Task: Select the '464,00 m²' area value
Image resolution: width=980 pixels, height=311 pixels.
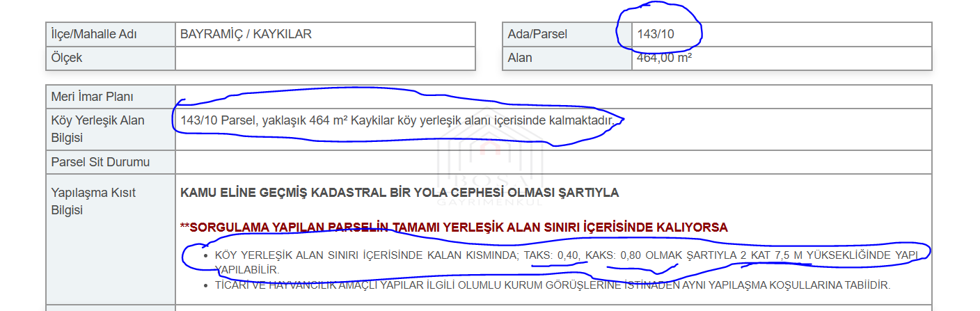Action: click(x=665, y=58)
